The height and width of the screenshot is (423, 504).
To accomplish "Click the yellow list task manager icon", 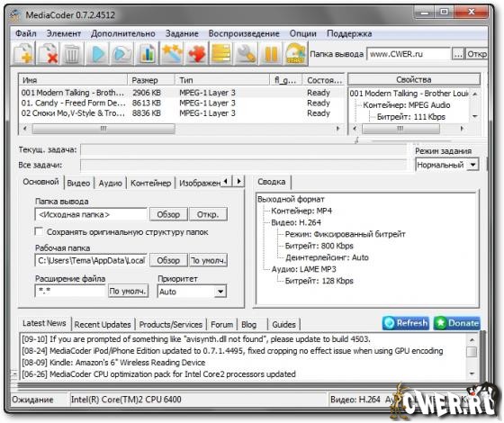I will [221, 53].
